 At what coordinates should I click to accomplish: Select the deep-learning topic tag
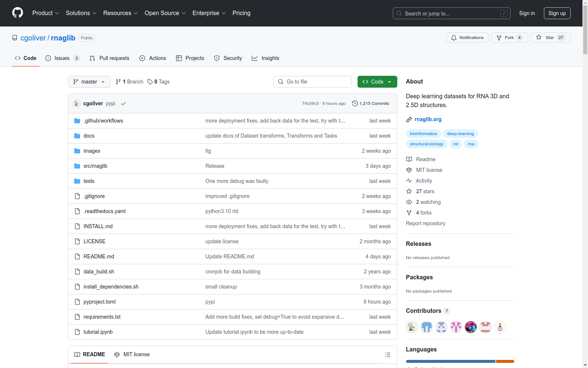[460, 134]
